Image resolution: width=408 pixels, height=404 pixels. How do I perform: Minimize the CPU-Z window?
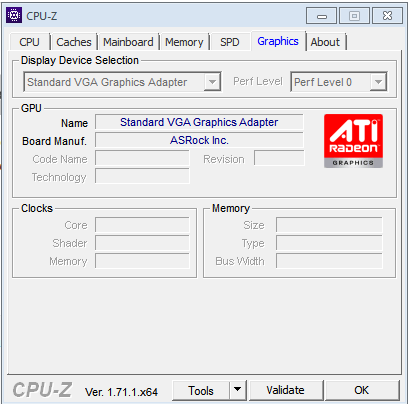(x=322, y=16)
